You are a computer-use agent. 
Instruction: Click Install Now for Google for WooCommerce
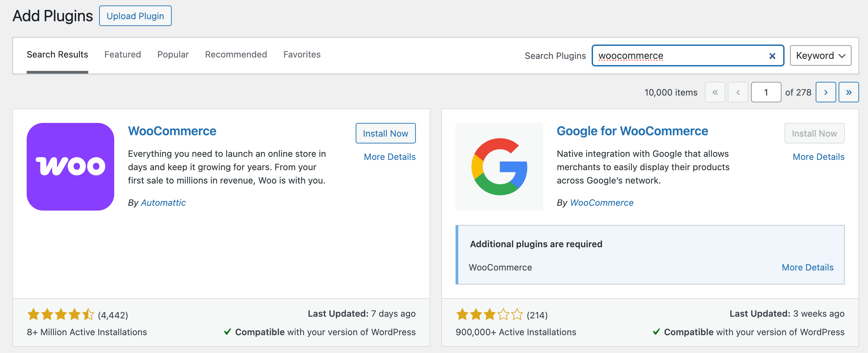click(814, 133)
